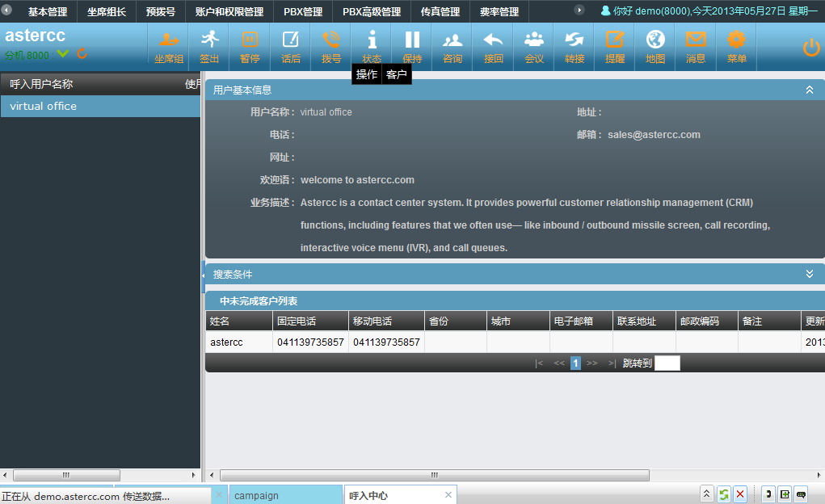Viewport: 825px width, 504px height.
Task: Switch to the campaign tab
Action: tap(257, 496)
